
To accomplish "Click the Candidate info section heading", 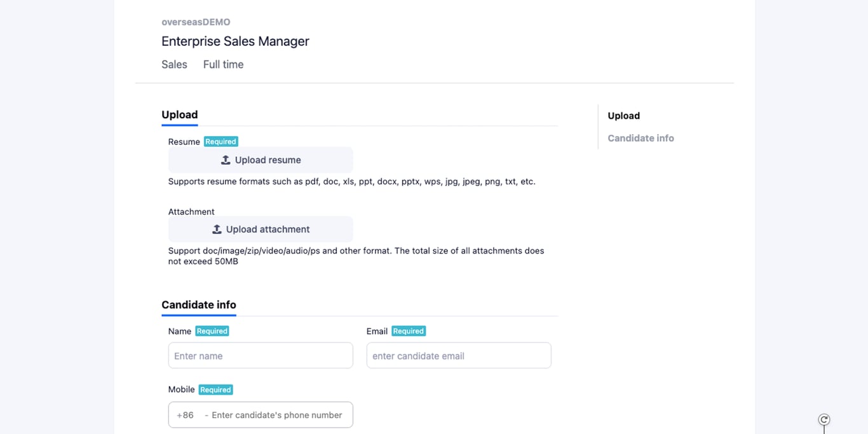I will coord(198,304).
